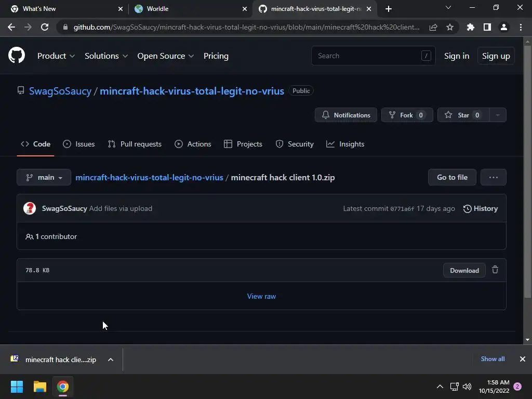Star this repository
The height and width of the screenshot is (399, 532).
[463, 115]
